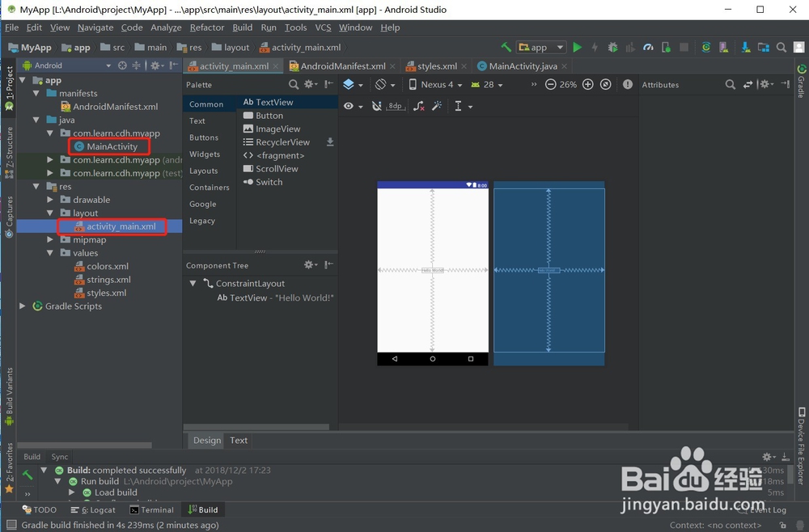Image resolution: width=809 pixels, height=532 pixels.
Task: Click the build hammer icon in Build panel
Action: click(x=28, y=475)
